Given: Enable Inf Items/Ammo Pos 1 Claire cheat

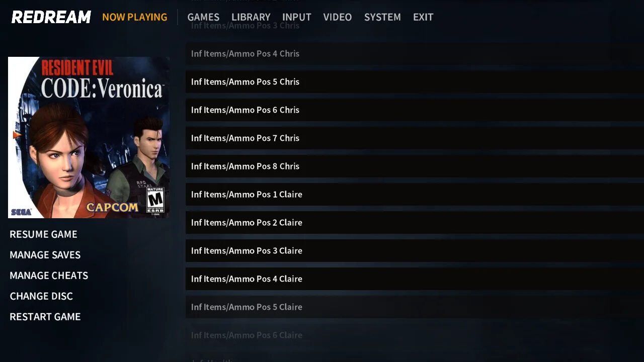Looking at the screenshot, I should pyautogui.click(x=415, y=194).
